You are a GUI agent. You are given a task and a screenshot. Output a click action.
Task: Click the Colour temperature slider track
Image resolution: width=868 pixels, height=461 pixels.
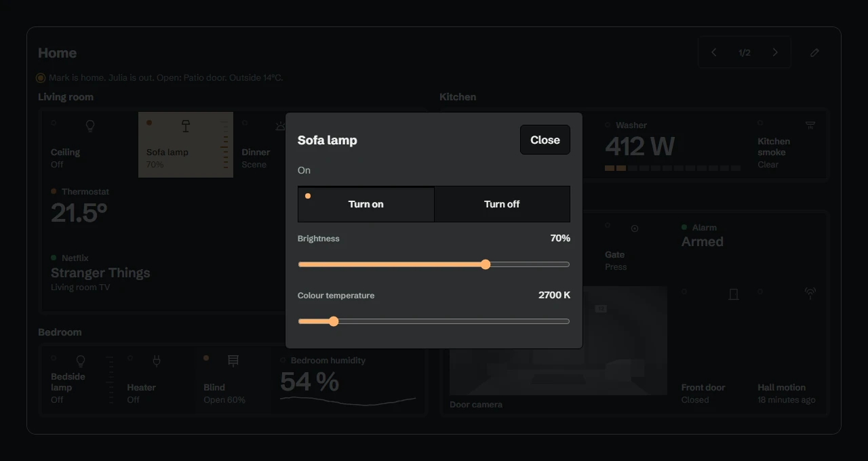coord(434,321)
